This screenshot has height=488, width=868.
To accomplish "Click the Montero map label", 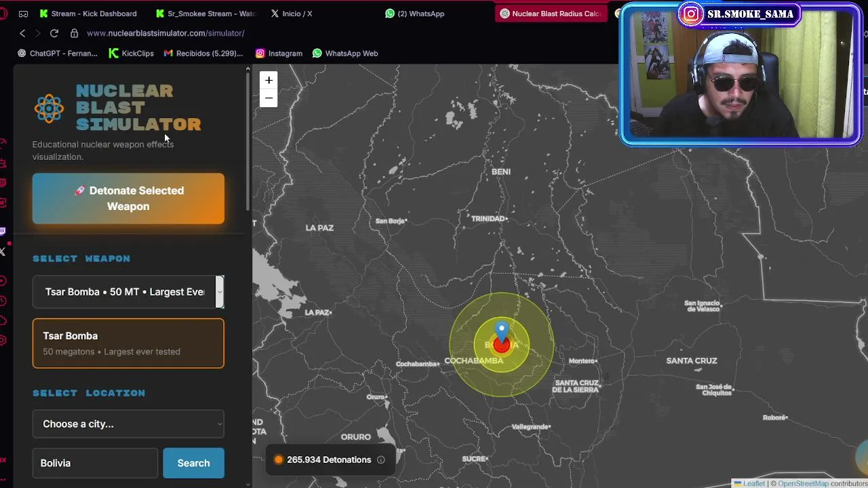I will (583, 361).
